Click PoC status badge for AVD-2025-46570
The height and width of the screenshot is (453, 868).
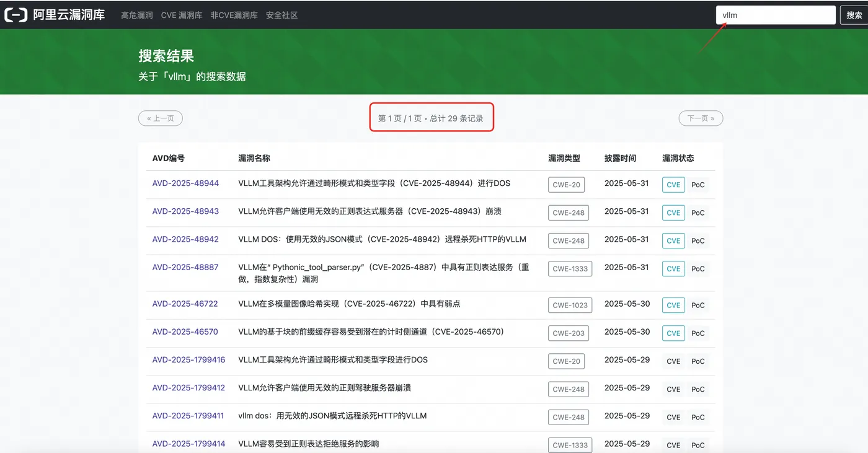pos(698,333)
